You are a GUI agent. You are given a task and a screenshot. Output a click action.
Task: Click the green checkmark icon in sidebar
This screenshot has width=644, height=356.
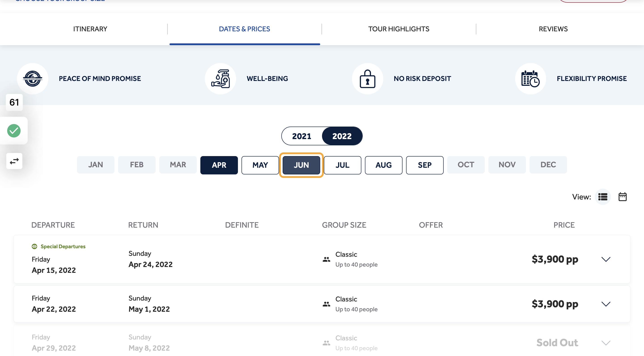[x=14, y=131]
